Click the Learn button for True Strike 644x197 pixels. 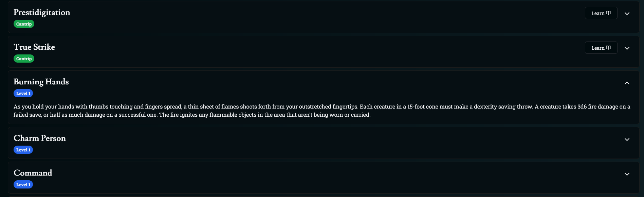601,48
